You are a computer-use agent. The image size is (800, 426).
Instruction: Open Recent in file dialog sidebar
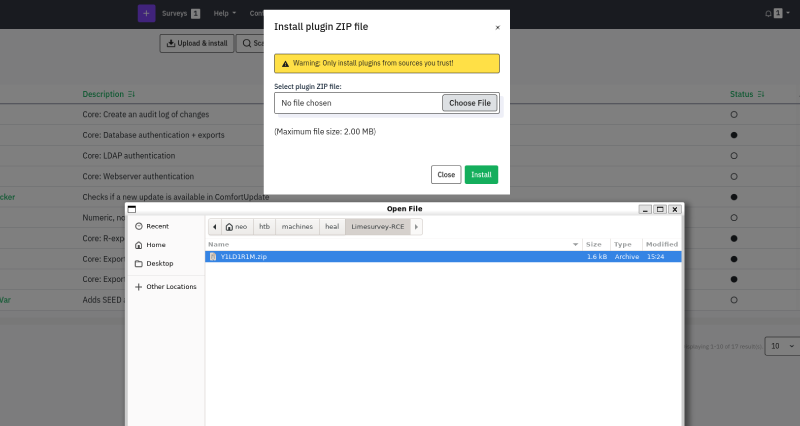(156, 226)
